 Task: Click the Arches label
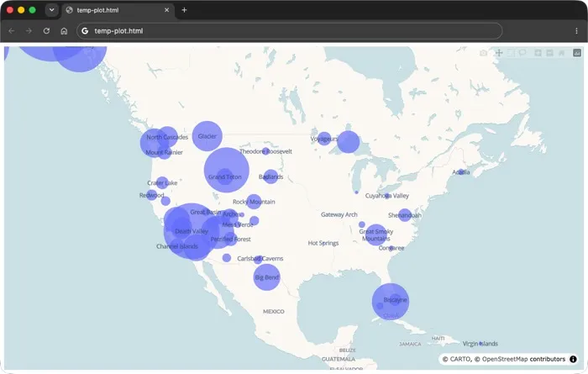click(231, 214)
